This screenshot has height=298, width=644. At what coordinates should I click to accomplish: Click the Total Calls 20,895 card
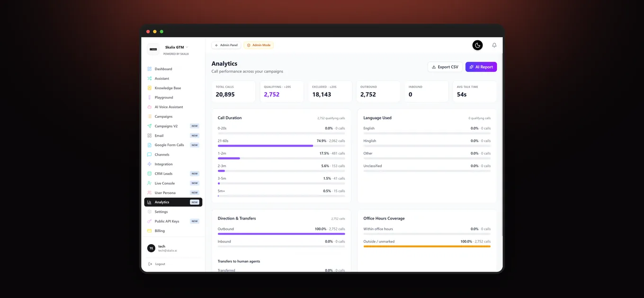tap(234, 91)
